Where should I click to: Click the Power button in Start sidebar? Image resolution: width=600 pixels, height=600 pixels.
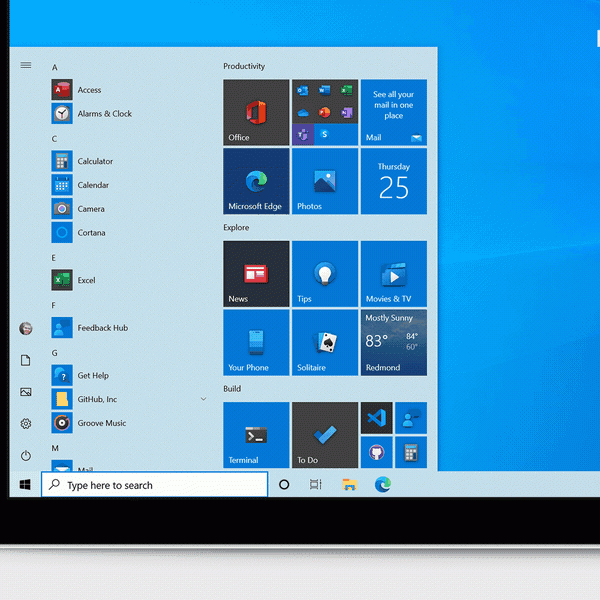pyautogui.click(x=26, y=455)
